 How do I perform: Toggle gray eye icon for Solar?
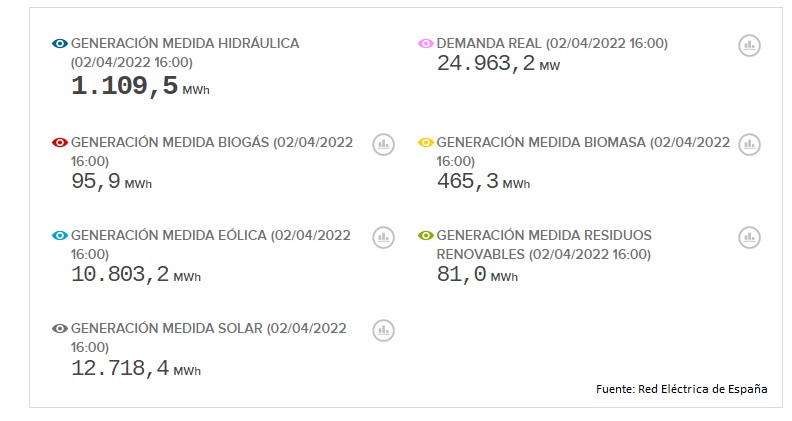[60, 329]
